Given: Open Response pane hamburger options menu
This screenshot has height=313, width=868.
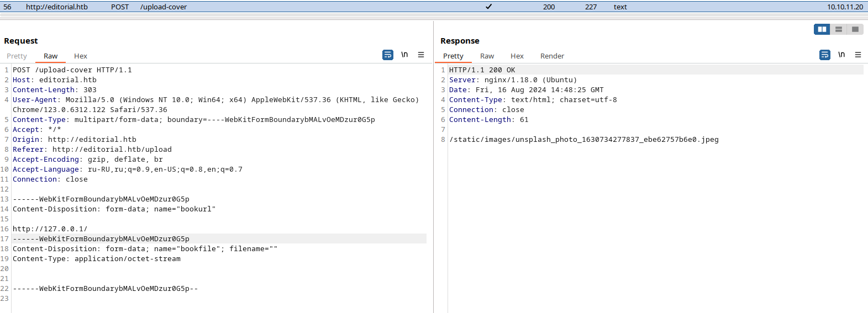Looking at the screenshot, I should (858, 55).
